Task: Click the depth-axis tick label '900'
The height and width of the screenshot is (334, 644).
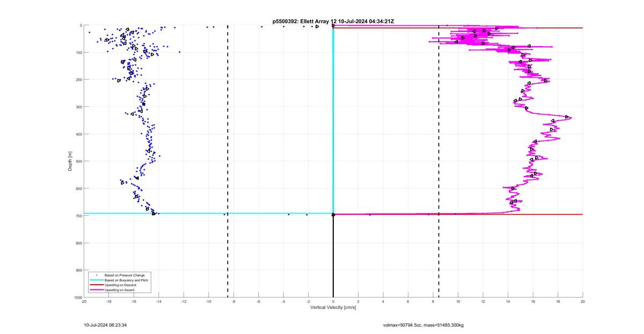Action: click(x=78, y=270)
